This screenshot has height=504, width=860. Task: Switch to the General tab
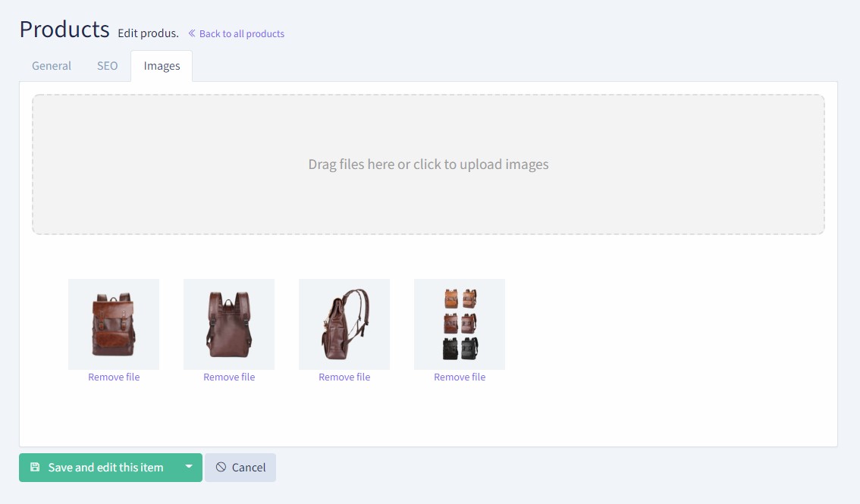[x=50, y=66]
